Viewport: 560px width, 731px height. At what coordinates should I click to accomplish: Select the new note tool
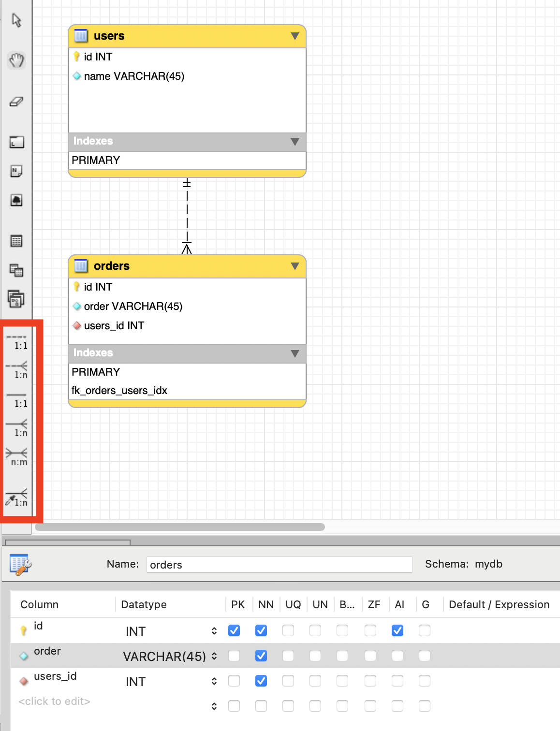click(x=16, y=171)
